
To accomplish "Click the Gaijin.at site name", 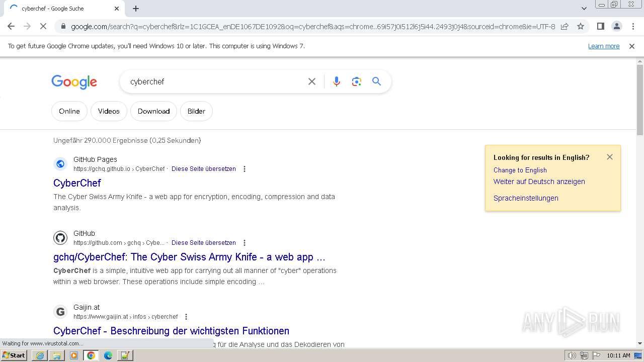I will 87,307.
